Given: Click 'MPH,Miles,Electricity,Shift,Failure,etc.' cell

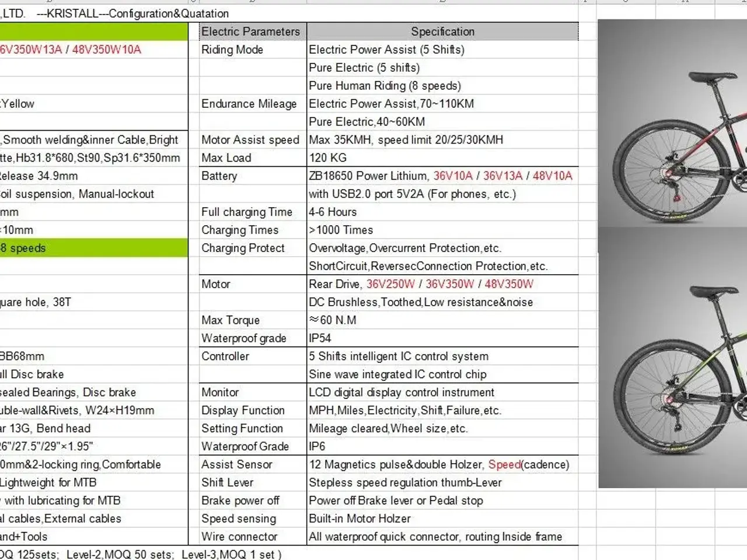Looking at the screenshot, I should click(x=442, y=411).
